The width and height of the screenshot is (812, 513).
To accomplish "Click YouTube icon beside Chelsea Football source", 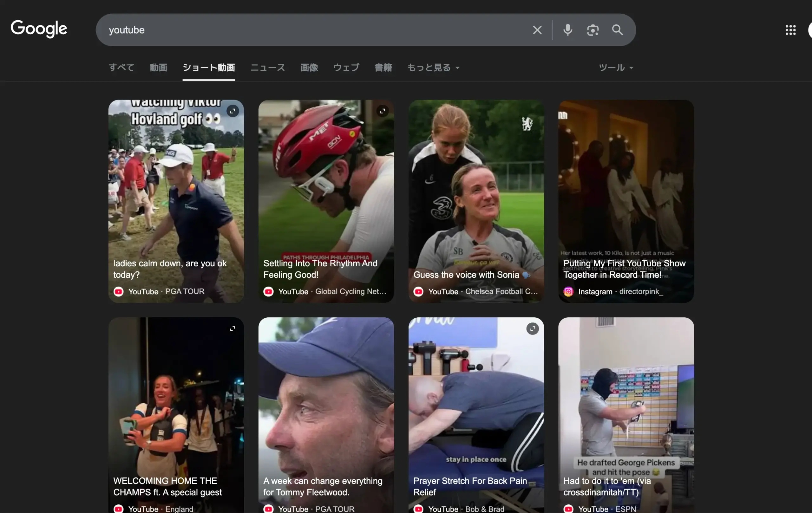I will tap(418, 292).
